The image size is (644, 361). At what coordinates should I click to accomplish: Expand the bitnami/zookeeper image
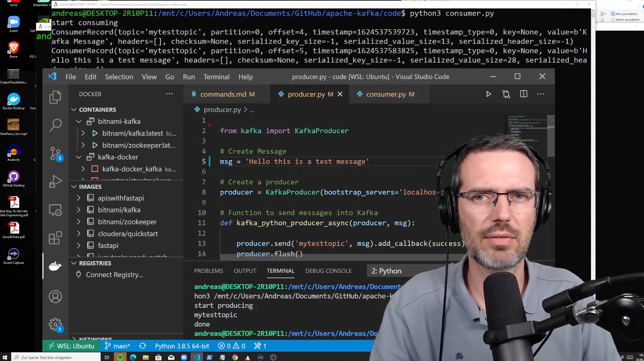[x=79, y=222]
